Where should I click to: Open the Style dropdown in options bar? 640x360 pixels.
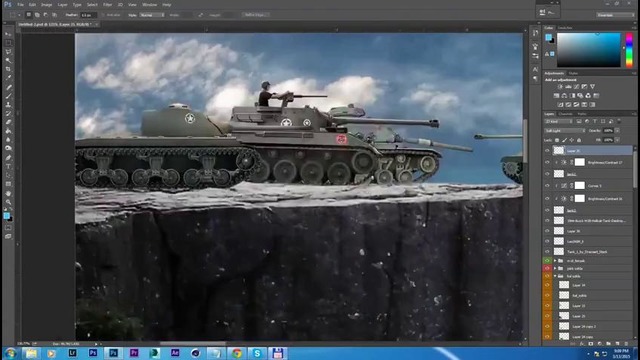pyautogui.click(x=152, y=15)
